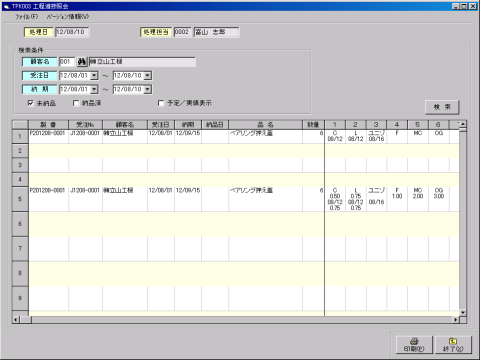Click the 処理担当 code field 0002

tap(182, 32)
